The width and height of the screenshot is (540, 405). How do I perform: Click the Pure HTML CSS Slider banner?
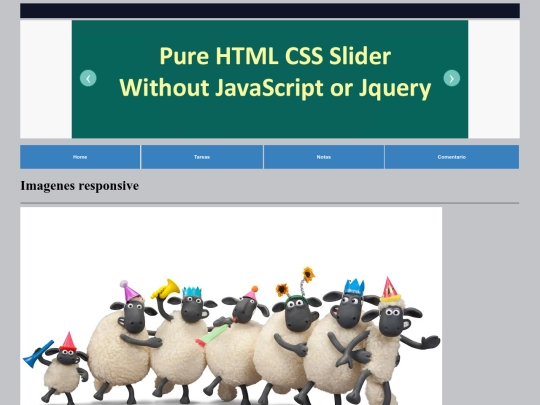point(270,79)
